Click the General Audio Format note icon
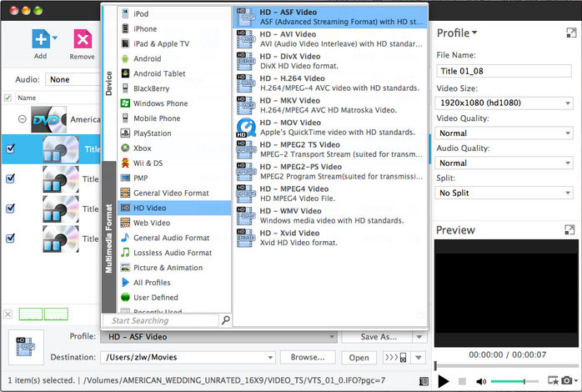Image resolution: width=582 pixels, height=392 pixels. [x=125, y=238]
